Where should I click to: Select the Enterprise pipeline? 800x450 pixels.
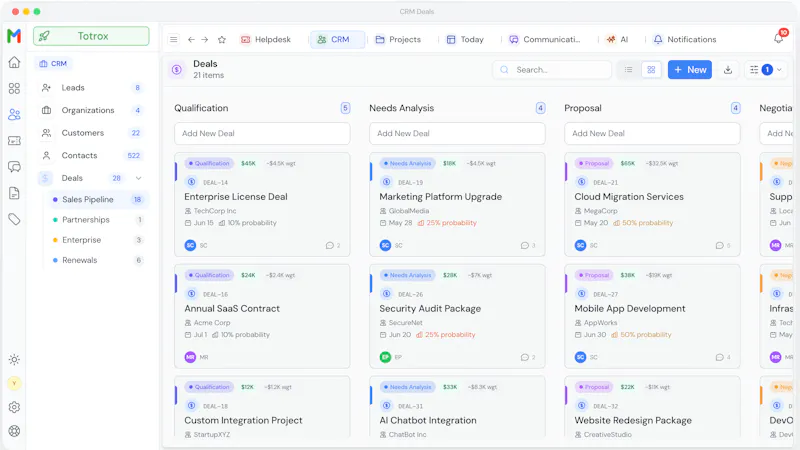click(x=97, y=240)
